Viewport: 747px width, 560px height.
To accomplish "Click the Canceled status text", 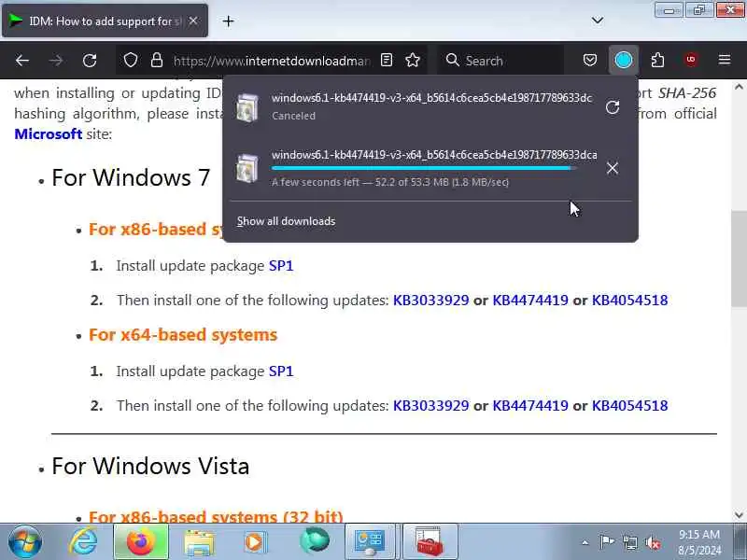I will point(293,116).
